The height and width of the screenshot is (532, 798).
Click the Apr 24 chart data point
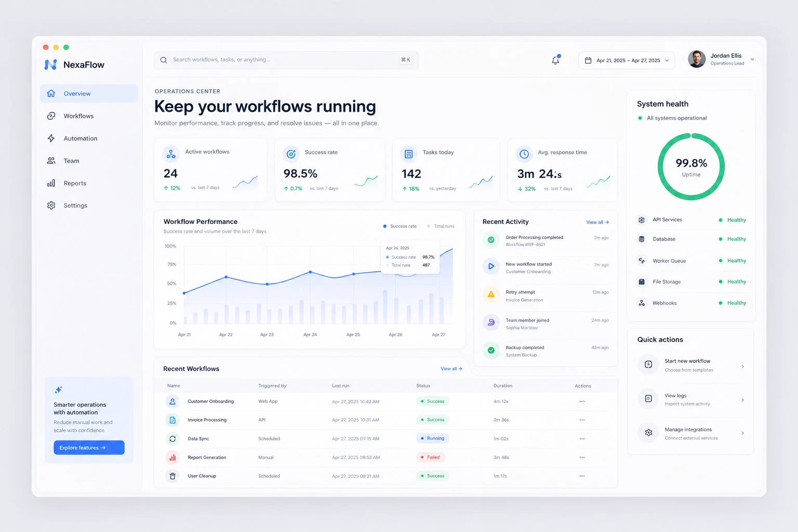310,272
